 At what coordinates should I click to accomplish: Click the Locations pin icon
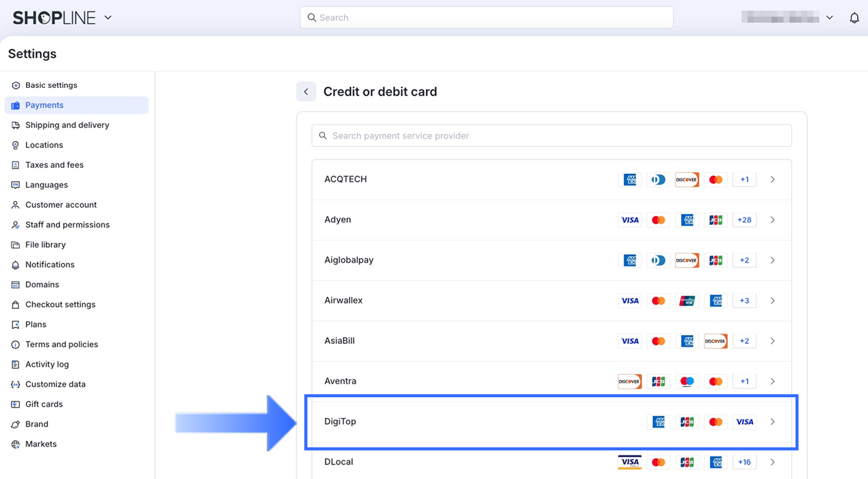click(x=16, y=145)
